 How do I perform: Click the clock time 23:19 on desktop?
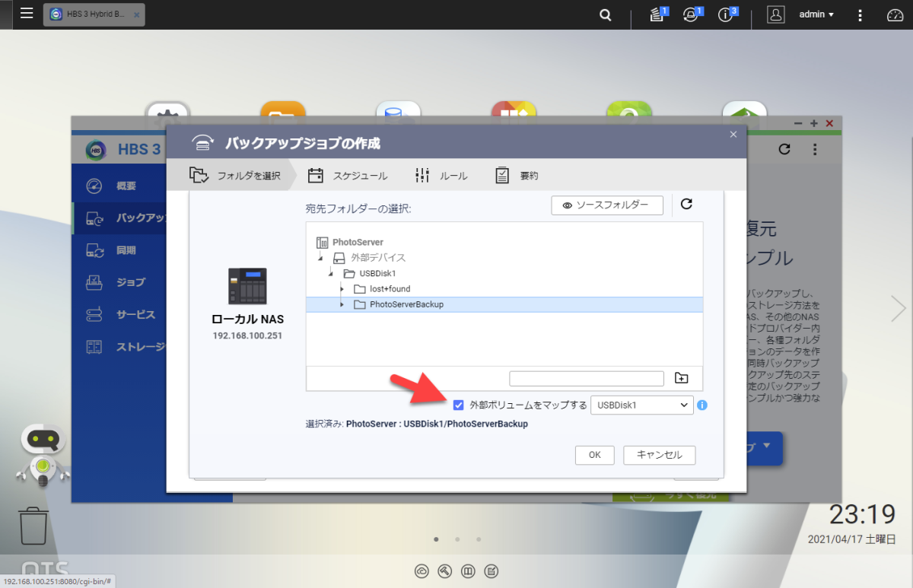(x=862, y=515)
